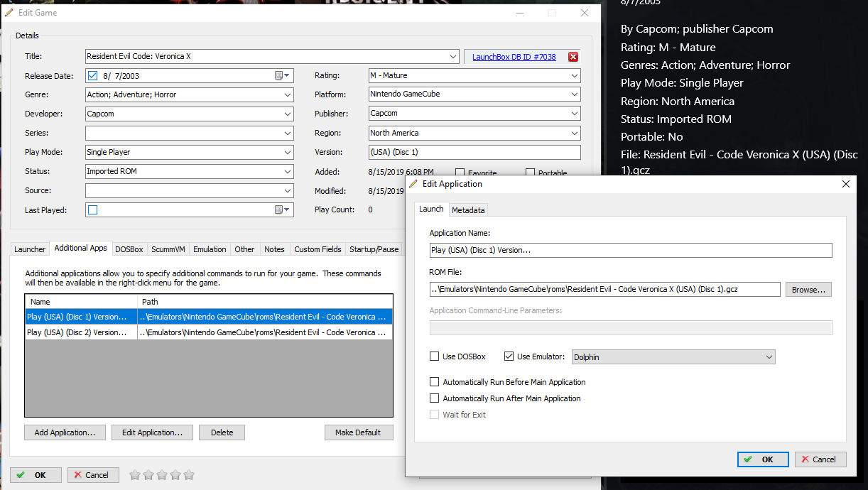Open the Source dropdown
The image size is (868, 490).
point(287,190)
